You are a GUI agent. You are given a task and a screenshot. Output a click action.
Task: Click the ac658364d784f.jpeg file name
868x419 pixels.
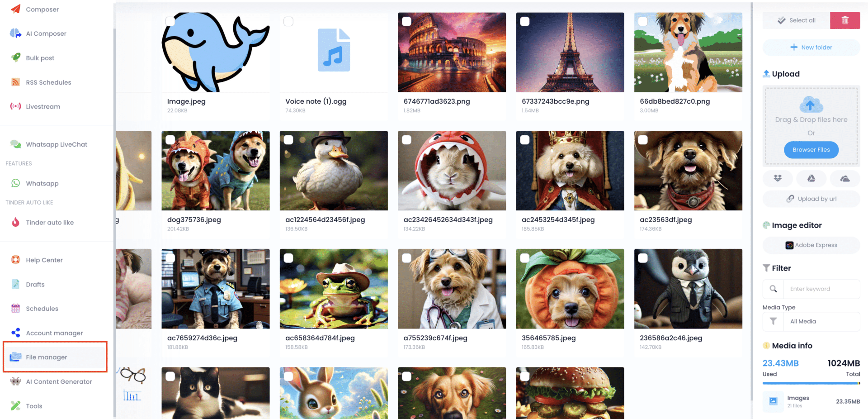click(x=320, y=338)
